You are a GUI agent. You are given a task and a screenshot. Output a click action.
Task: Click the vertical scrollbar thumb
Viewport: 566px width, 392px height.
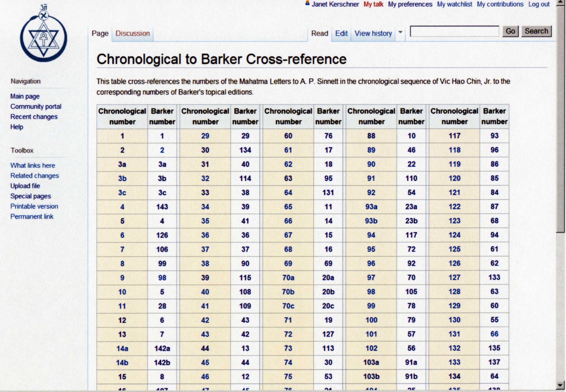pos(560,119)
